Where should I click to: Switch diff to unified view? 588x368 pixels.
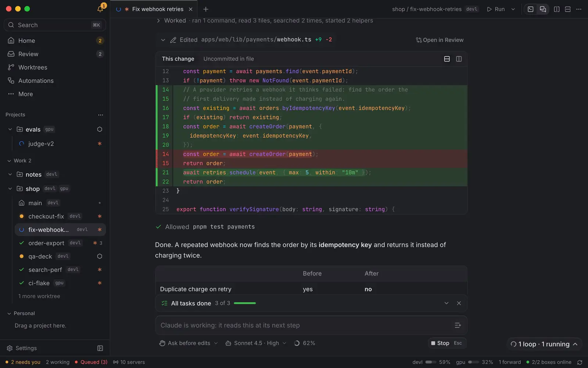click(x=447, y=59)
